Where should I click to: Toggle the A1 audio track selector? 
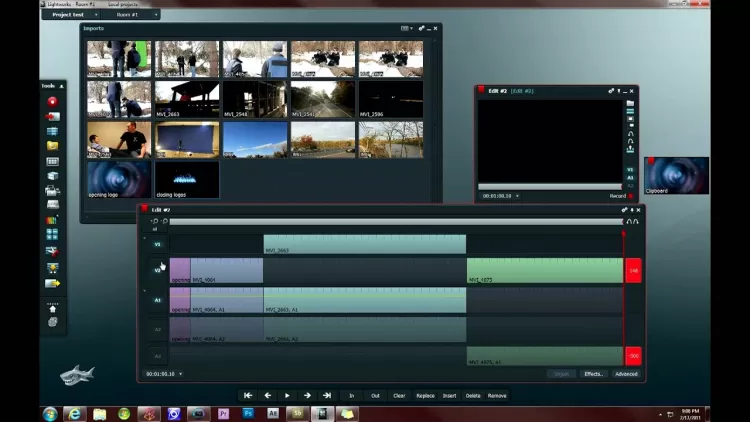click(x=157, y=300)
